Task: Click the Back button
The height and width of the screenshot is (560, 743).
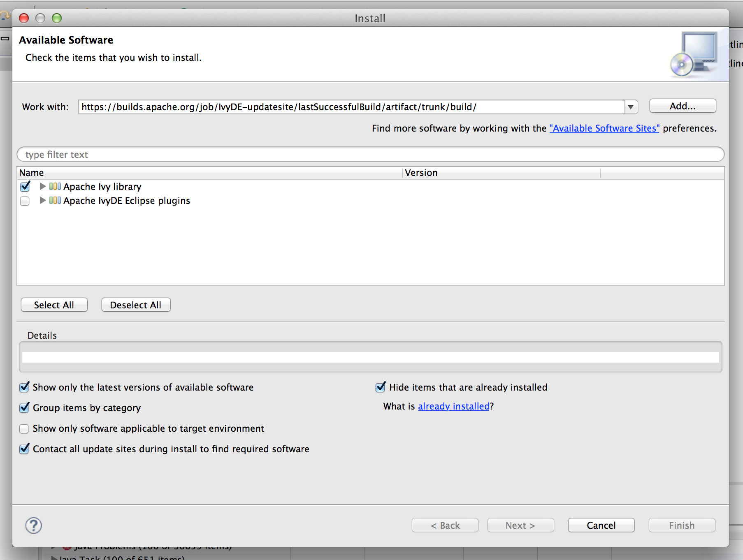Action: [x=445, y=525]
